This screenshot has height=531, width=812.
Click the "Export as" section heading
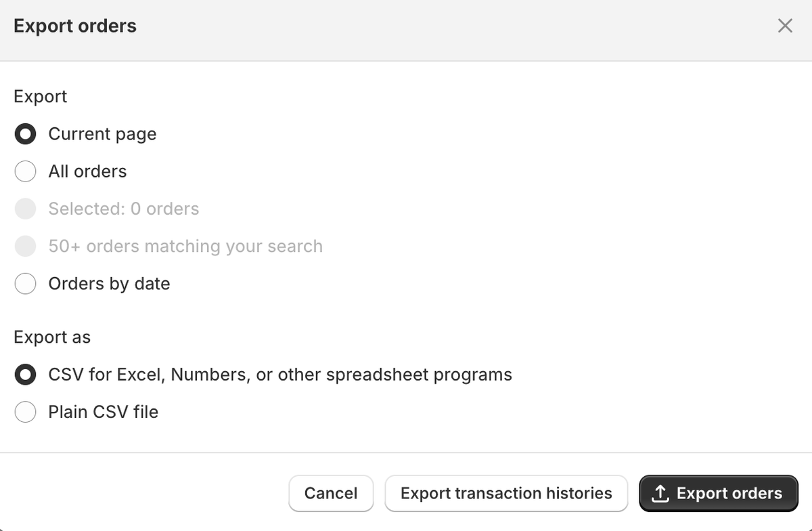point(52,337)
